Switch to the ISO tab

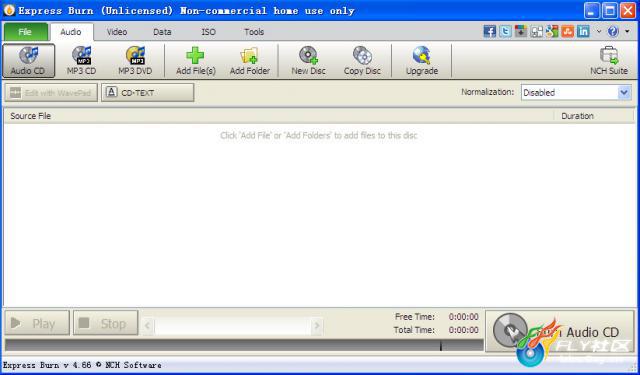tap(208, 32)
